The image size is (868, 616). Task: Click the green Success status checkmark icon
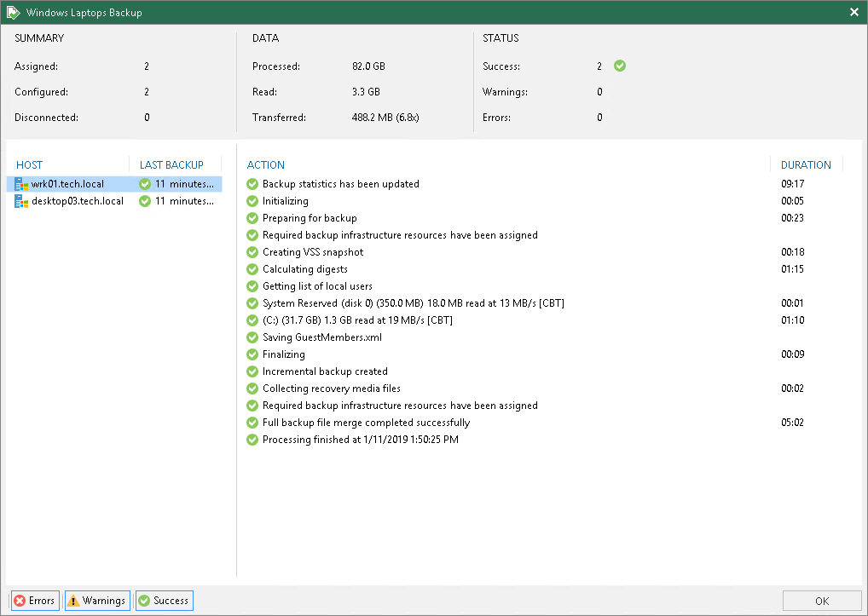coord(620,66)
